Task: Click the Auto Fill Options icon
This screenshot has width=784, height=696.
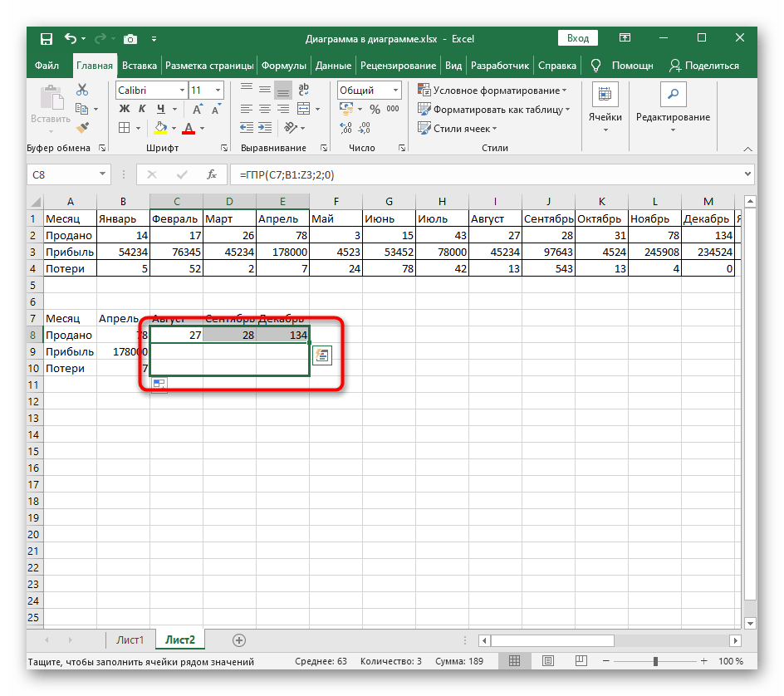Action: coord(321,355)
